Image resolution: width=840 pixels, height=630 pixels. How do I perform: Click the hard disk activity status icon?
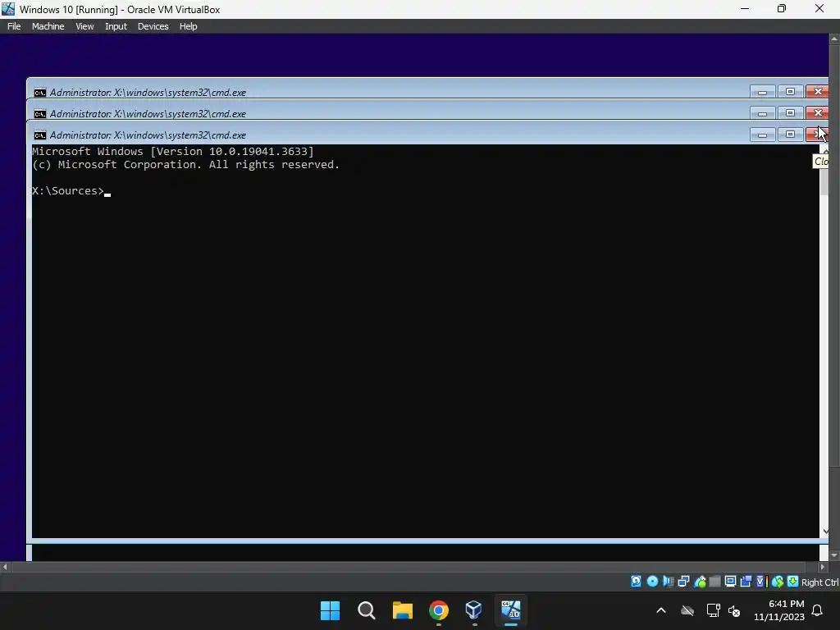(636, 582)
